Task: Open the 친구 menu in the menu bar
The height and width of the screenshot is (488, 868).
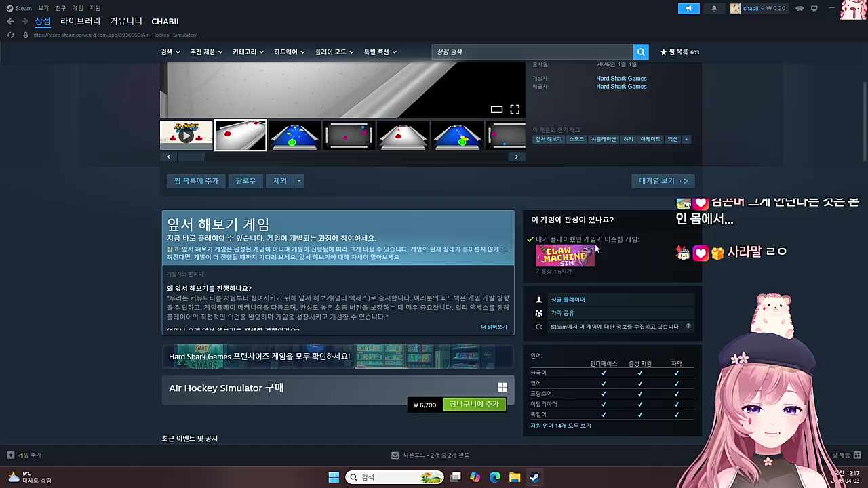Action: pos(60,8)
